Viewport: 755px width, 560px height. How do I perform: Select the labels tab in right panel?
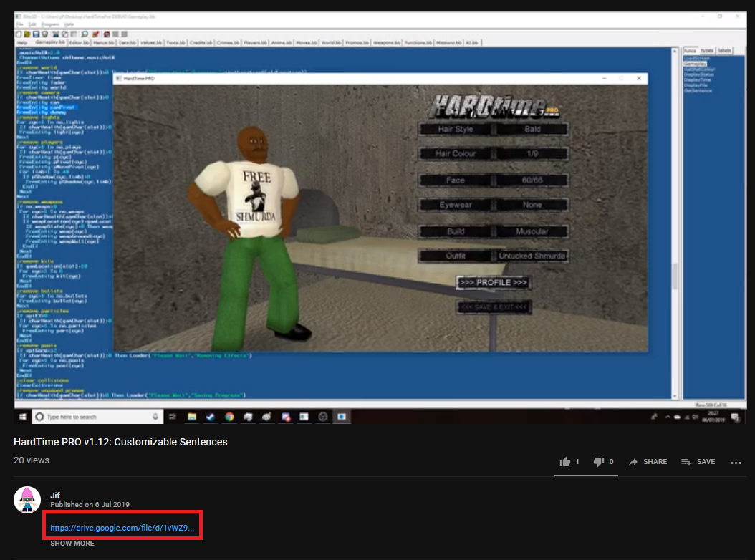[725, 51]
